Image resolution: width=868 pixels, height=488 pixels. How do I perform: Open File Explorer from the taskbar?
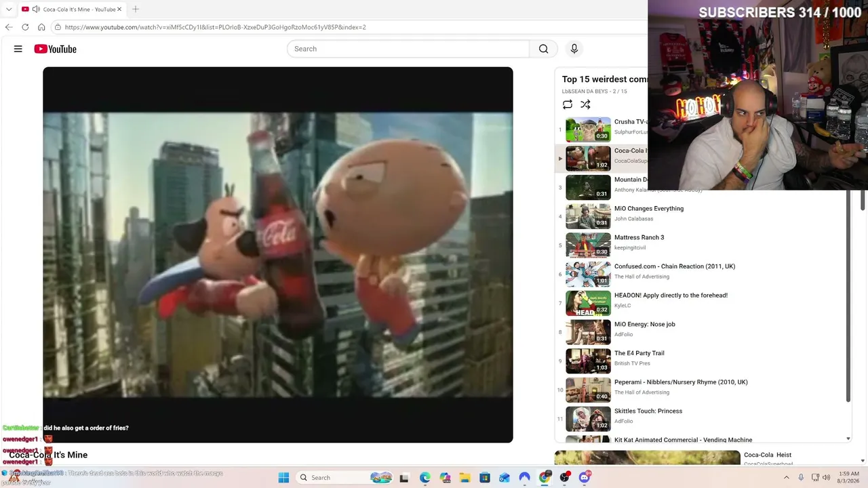(x=465, y=478)
